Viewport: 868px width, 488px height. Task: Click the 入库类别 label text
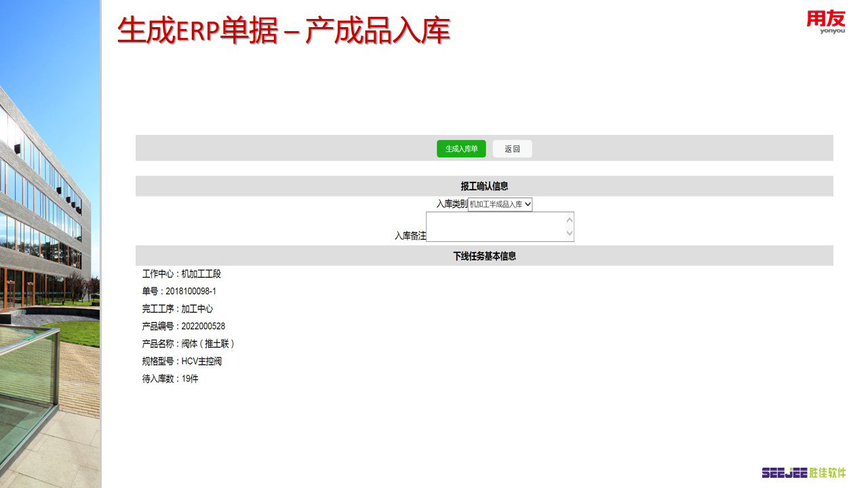pyautogui.click(x=451, y=204)
